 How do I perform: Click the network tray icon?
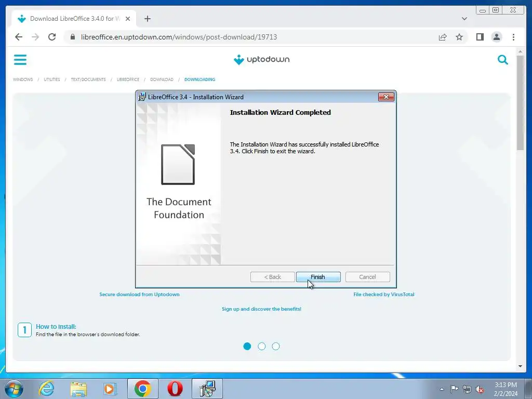click(467, 390)
